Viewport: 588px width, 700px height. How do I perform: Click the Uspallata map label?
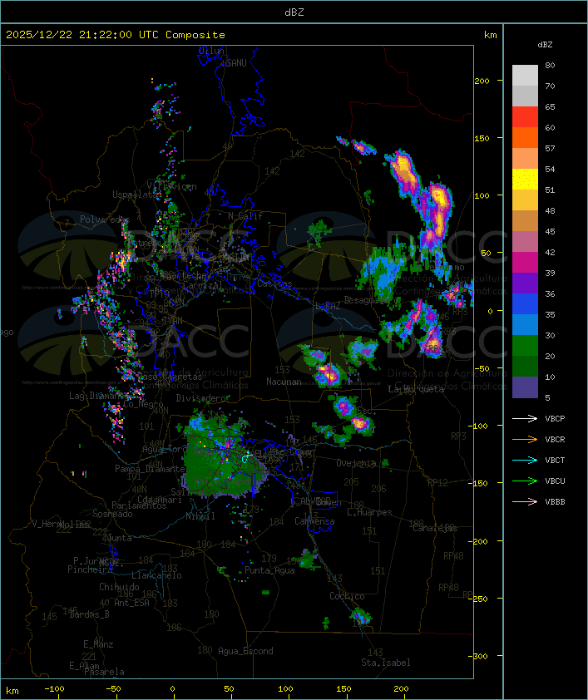click(135, 195)
